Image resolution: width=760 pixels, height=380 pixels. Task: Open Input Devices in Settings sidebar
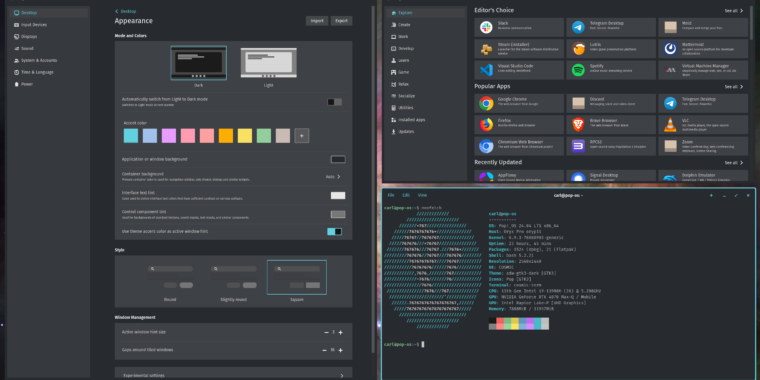click(x=49, y=24)
